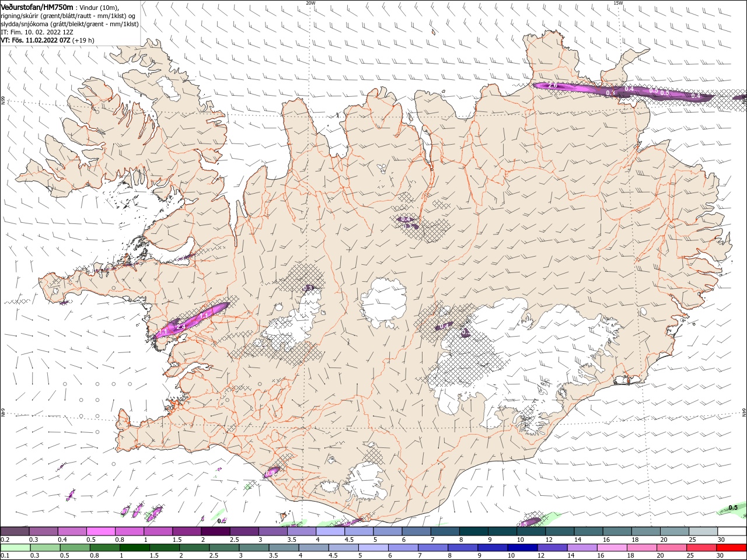Screen dimensions: 747x560
Task: Click the darkest green 1–1.5 lower legend swatch
Action: click(134, 548)
